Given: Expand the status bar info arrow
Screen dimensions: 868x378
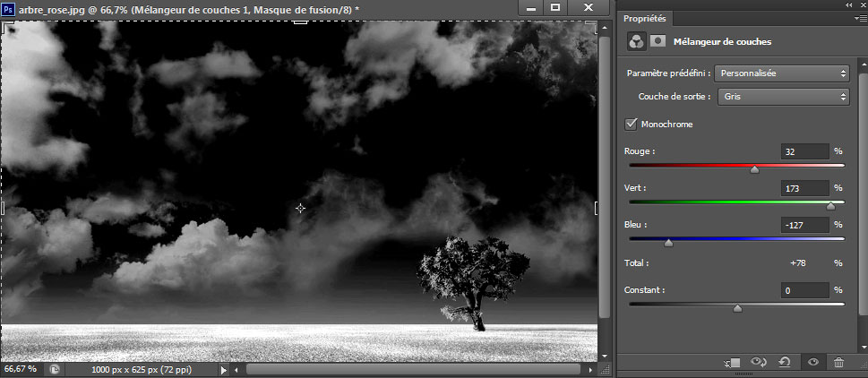Looking at the screenshot, I should click(x=223, y=368).
